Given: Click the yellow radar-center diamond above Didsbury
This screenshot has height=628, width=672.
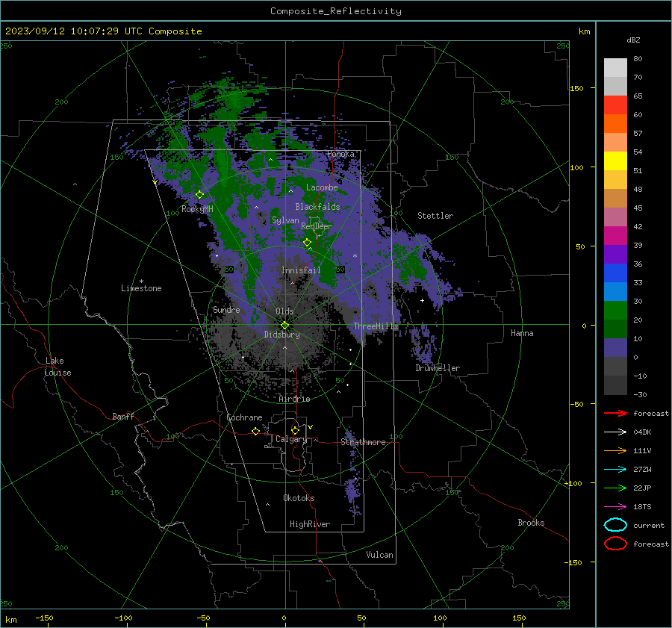Looking at the screenshot, I should coord(284,325).
